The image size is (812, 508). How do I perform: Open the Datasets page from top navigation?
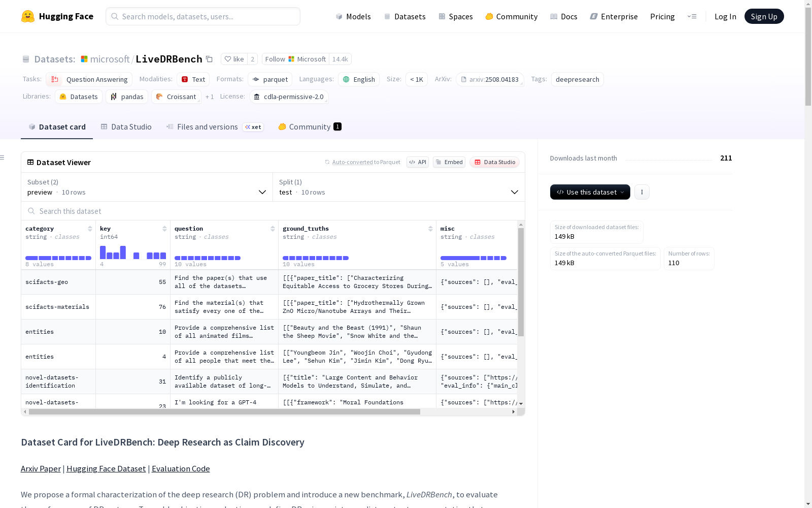tap(404, 16)
